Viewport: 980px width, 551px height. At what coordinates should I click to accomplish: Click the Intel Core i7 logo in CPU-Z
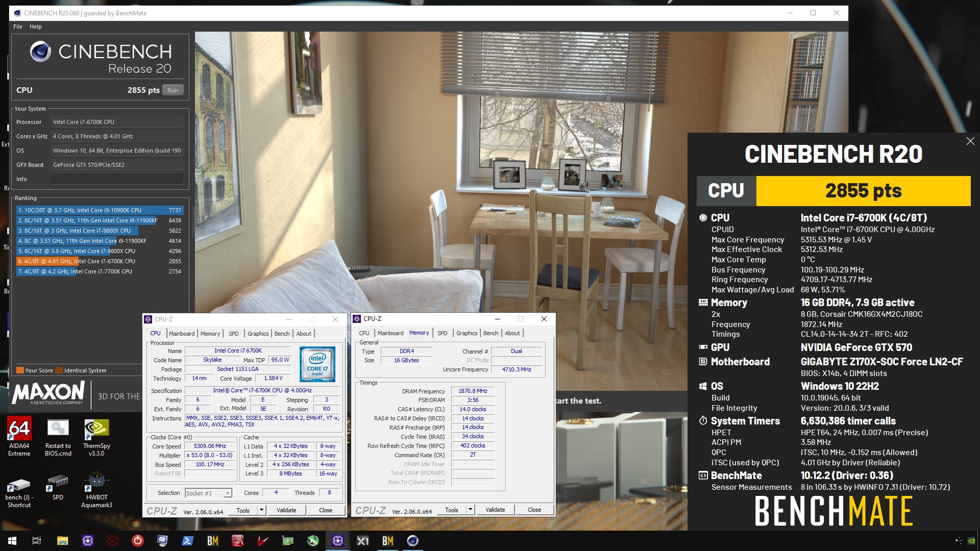[317, 364]
